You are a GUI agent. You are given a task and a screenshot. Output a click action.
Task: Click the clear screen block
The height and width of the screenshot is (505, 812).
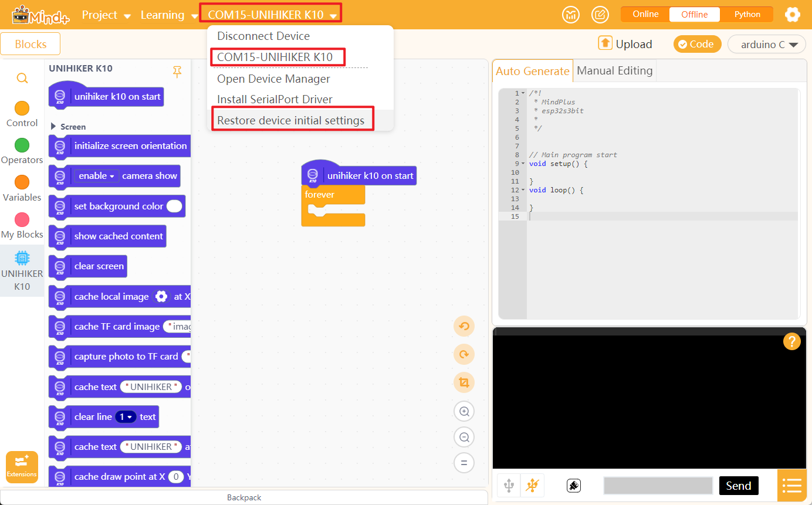87,266
